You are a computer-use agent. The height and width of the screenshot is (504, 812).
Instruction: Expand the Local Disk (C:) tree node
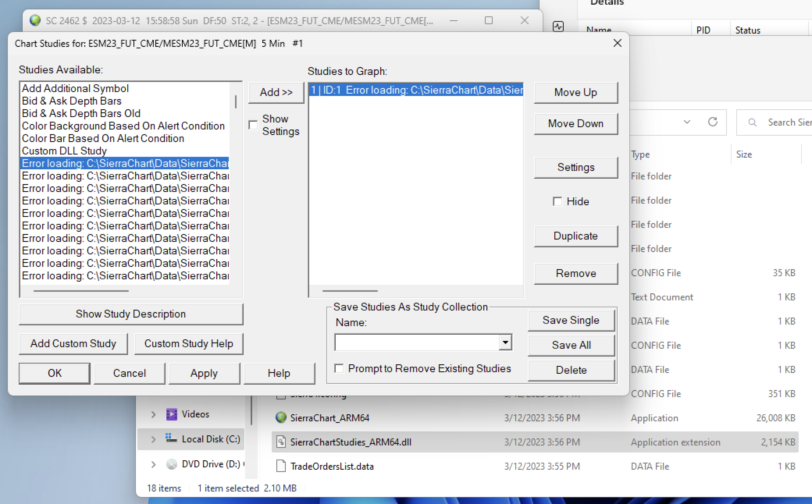click(153, 439)
